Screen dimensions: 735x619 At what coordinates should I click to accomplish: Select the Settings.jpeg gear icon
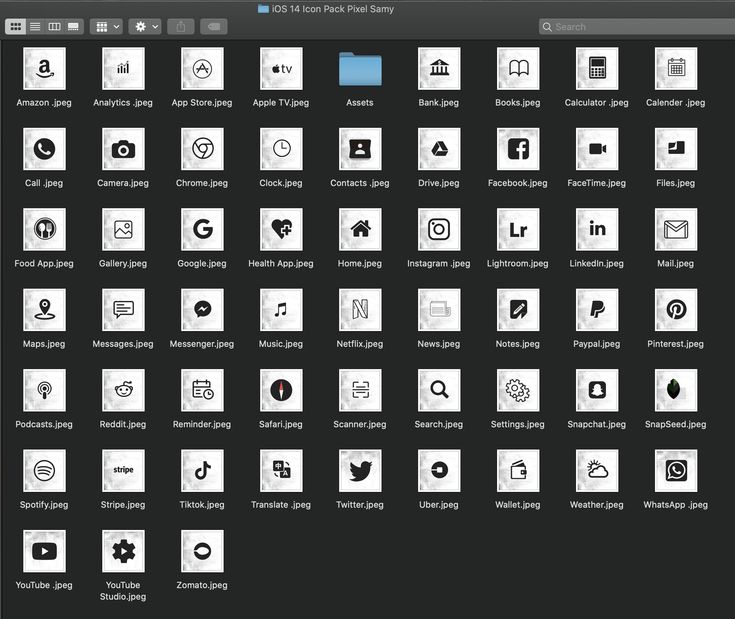point(518,390)
